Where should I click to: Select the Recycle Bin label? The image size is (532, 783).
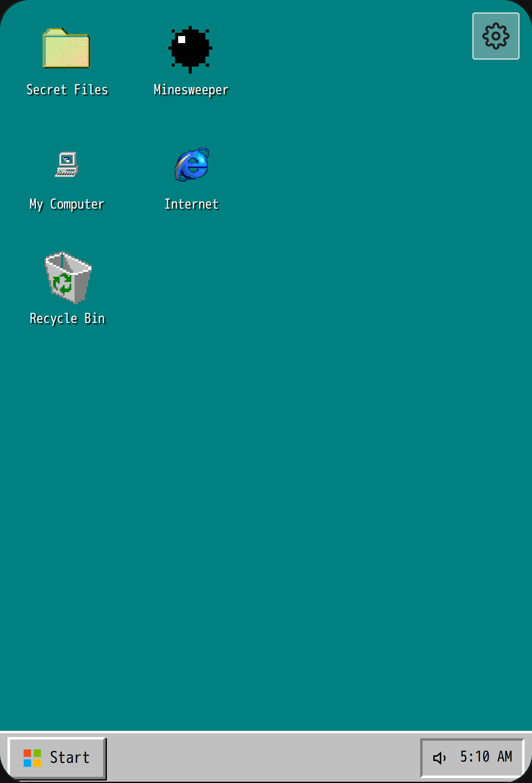pyautogui.click(x=67, y=319)
